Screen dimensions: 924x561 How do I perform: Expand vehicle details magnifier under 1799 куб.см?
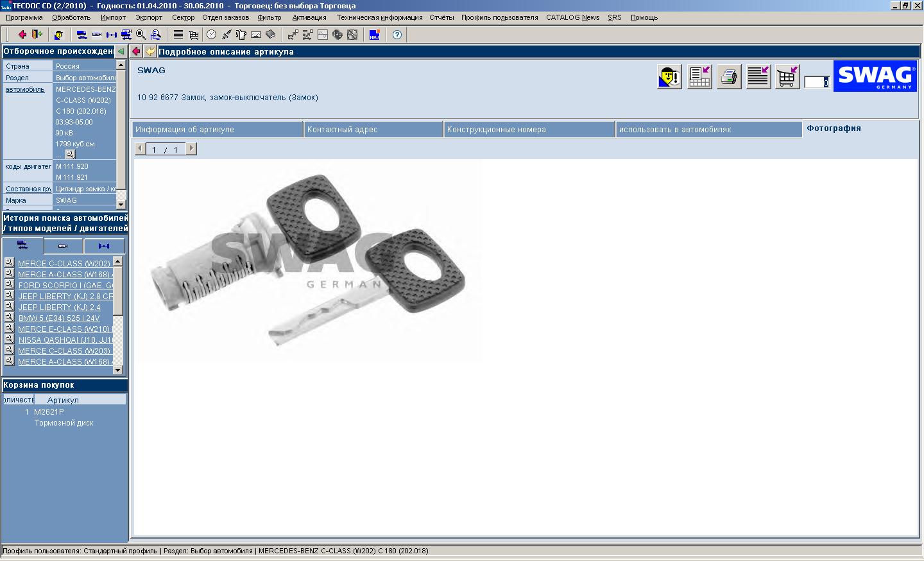click(70, 154)
